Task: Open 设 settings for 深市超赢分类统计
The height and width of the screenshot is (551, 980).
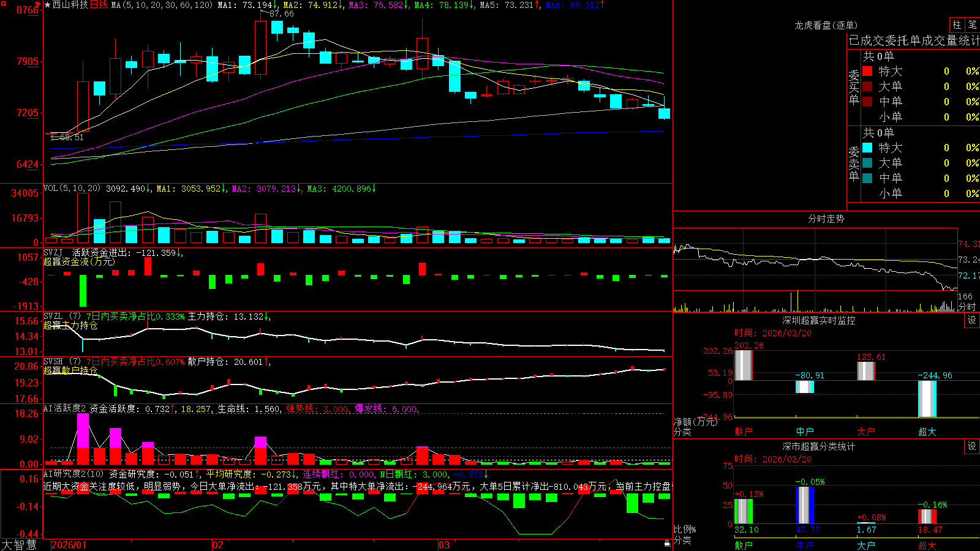Action: click(x=971, y=446)
